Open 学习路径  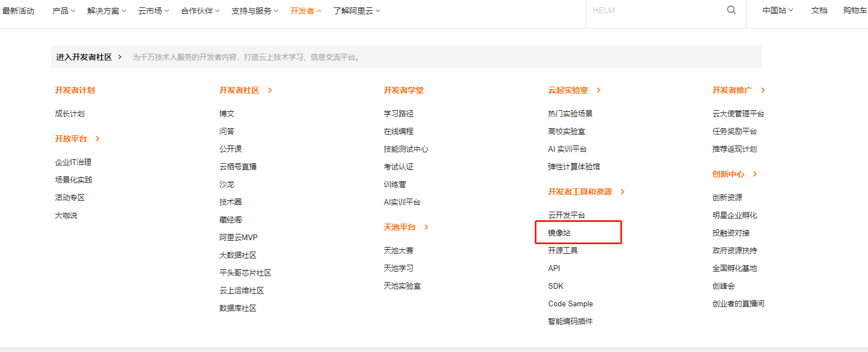(x=398, y=114)
